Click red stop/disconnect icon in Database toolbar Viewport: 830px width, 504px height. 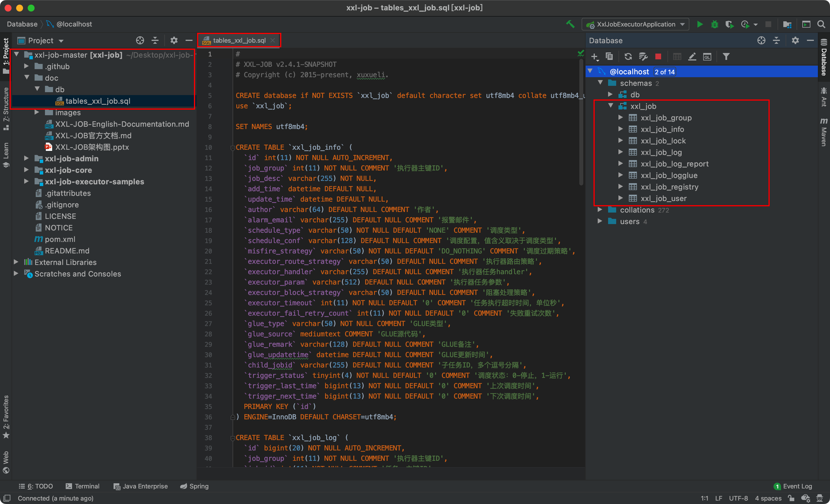point(658,56)
